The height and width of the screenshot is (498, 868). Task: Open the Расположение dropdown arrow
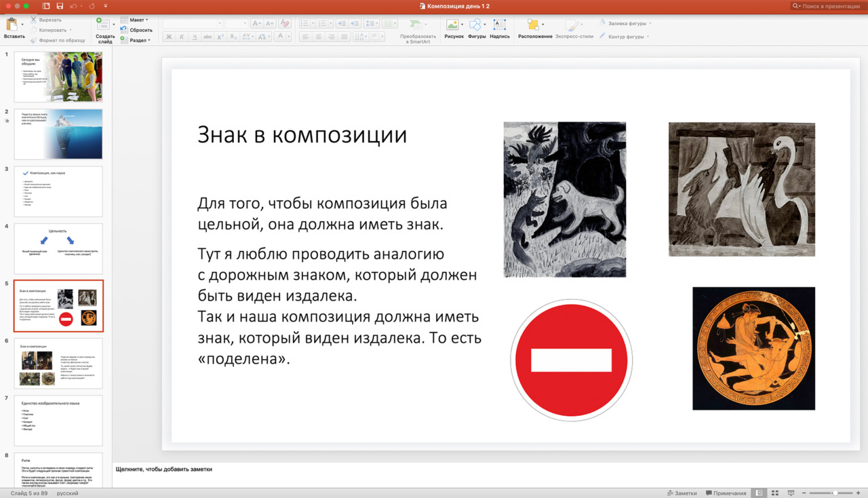click(542, 25)
